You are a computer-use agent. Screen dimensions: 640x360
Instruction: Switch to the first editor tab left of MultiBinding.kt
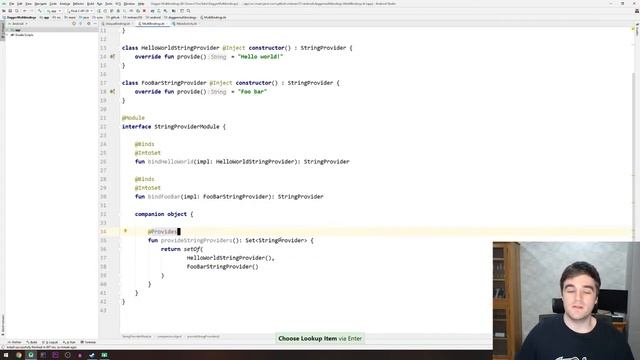click(x=117, y=24)
